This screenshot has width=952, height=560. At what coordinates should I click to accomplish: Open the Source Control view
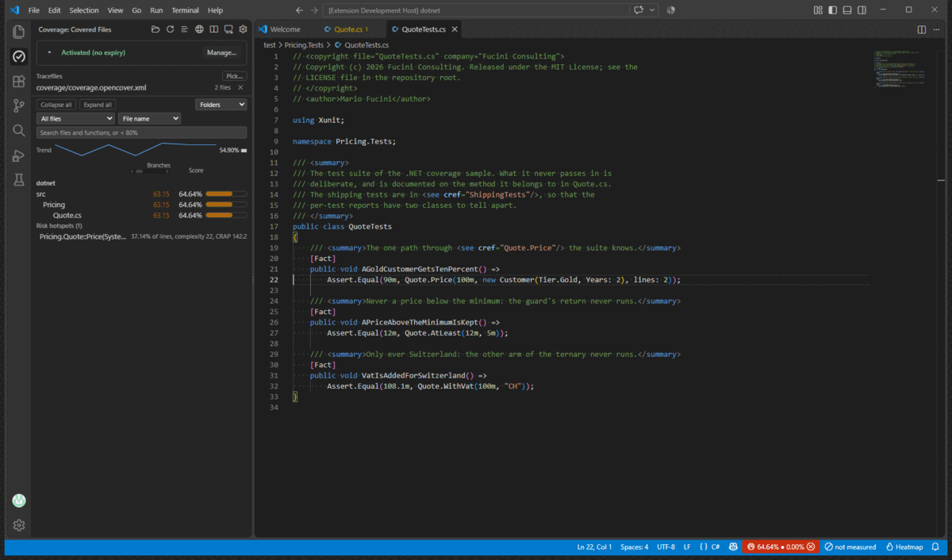(x=19, y=105)
